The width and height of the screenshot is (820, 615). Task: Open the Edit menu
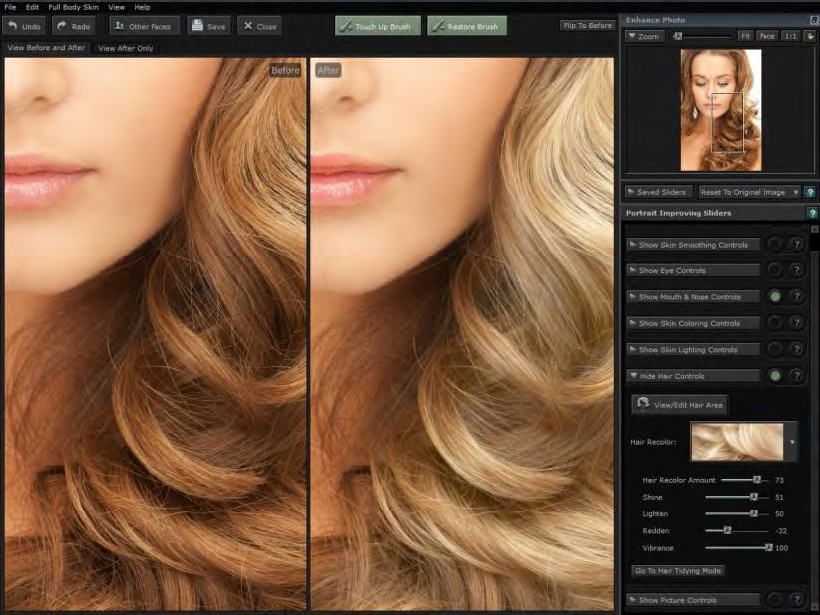[x=33, y=7]
